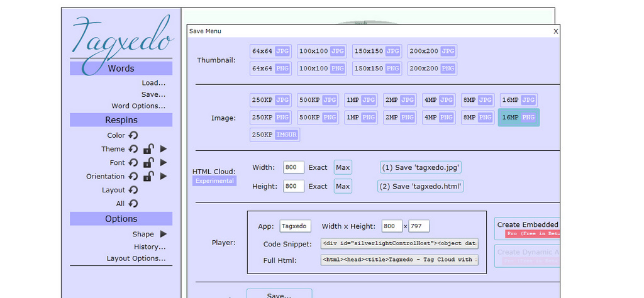Save 2MP PNG image

click(400, 118)
